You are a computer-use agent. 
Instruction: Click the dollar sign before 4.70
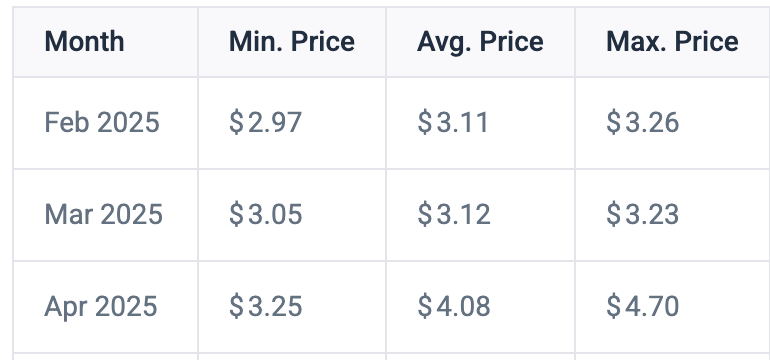[x=613, y=307]
